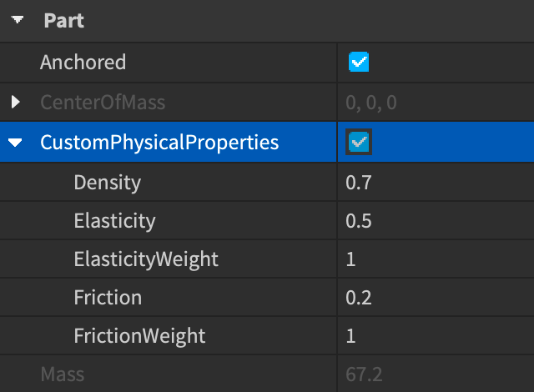Screen dimensions: 534x392
Task: Click the FrictionWeight property name
Action: (x=139, y=336)
